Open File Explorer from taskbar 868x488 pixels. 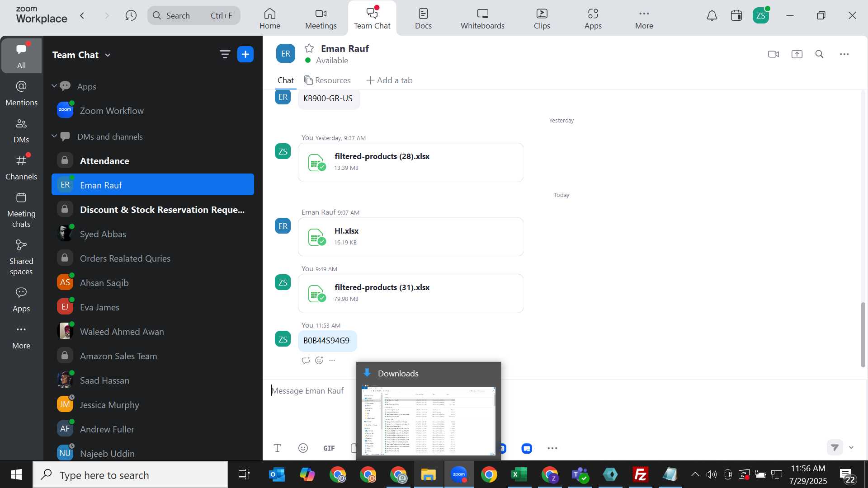coord(429,474)
